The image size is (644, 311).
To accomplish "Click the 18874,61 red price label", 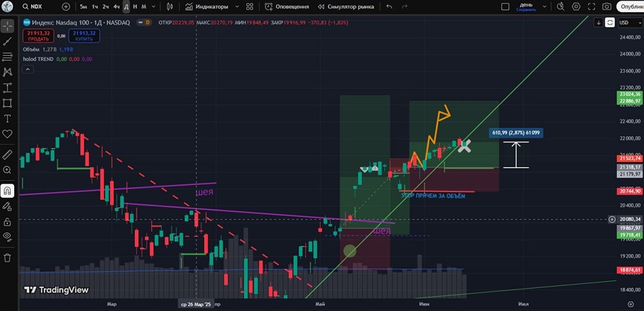I will point(629,270).
